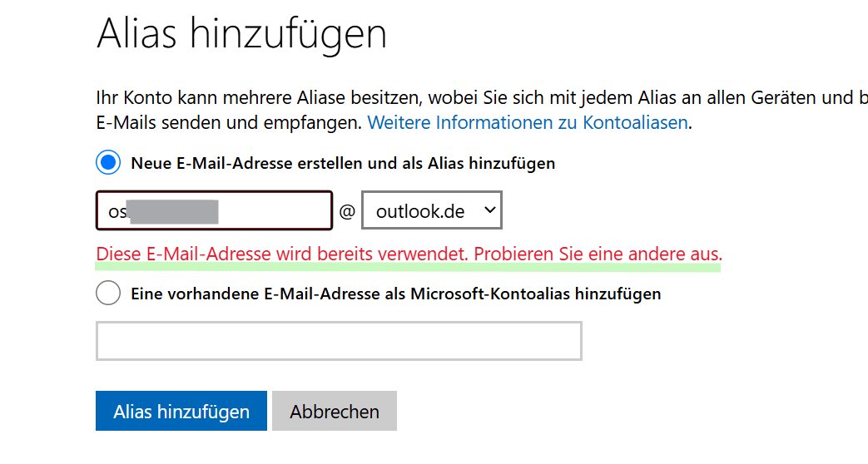The height and width of the screenshot is (464, 868).
Task: Click the 'Probieren Sie eine andere aus' error text
Action: pyautogui.click(x=598, y=254)
